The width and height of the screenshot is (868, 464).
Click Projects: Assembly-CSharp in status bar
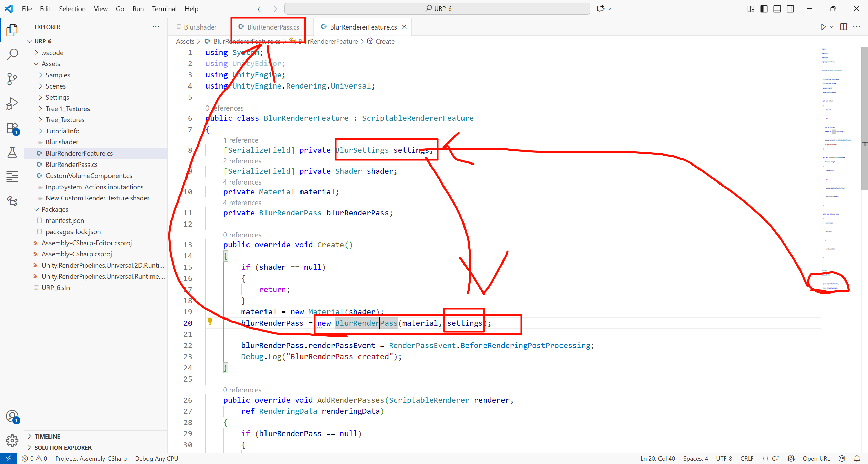pyautogui.click(x=91, y=459)
